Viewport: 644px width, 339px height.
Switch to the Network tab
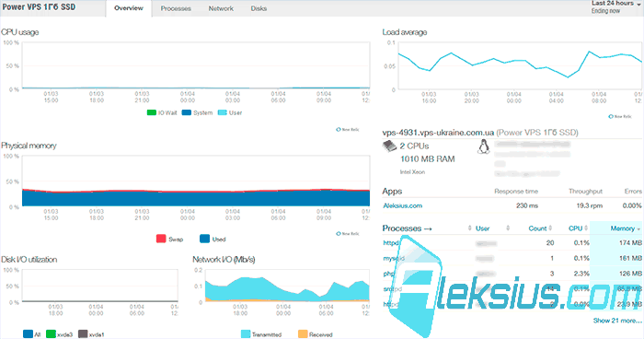click(221, 8)
